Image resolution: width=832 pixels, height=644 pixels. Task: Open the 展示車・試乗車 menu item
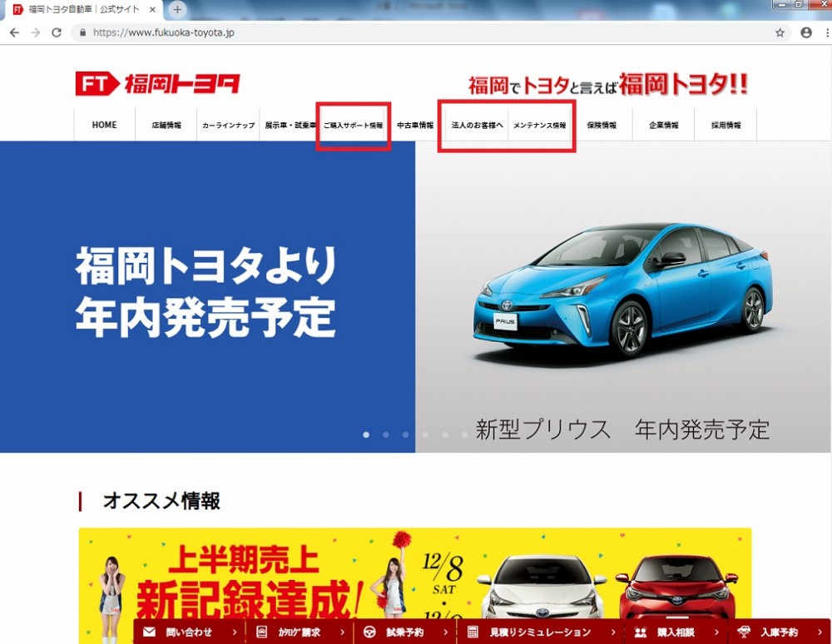290,125
